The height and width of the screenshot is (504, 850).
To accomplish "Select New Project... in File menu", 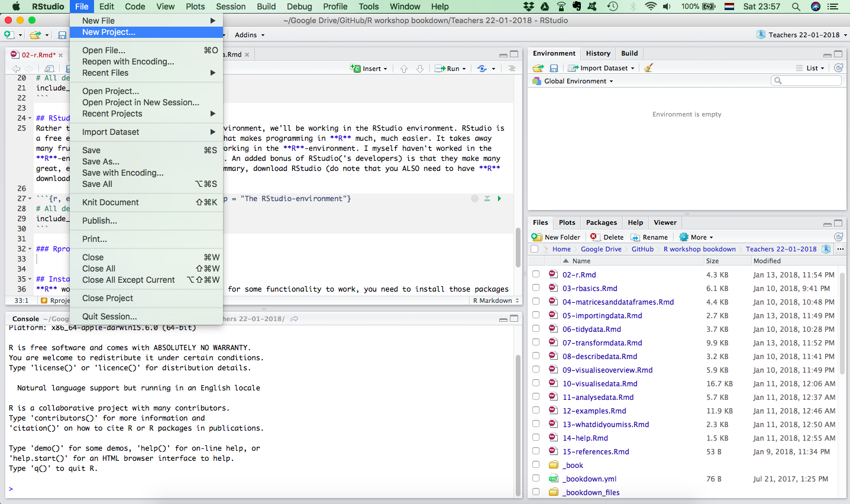I will click(x=146, y=32).
